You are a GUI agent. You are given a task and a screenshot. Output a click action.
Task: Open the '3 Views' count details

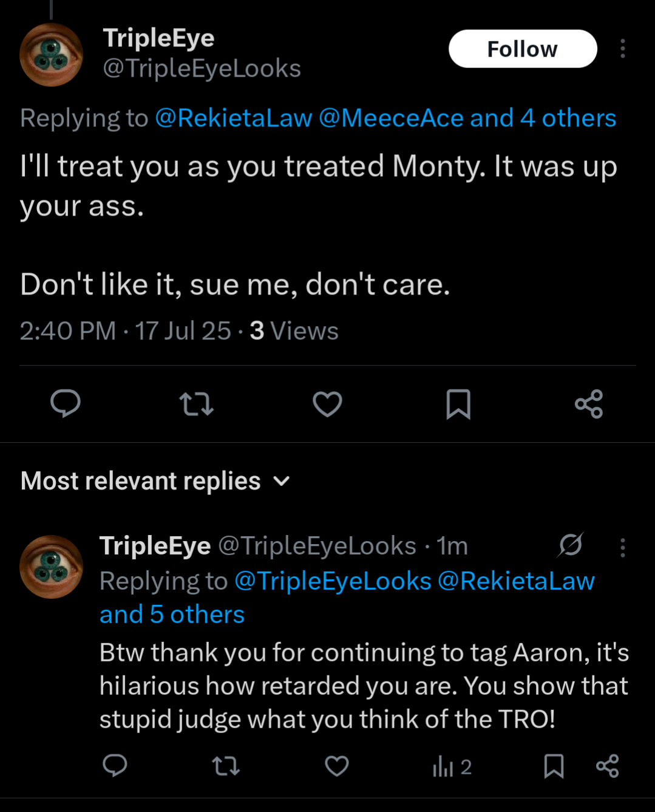point(294,331)
